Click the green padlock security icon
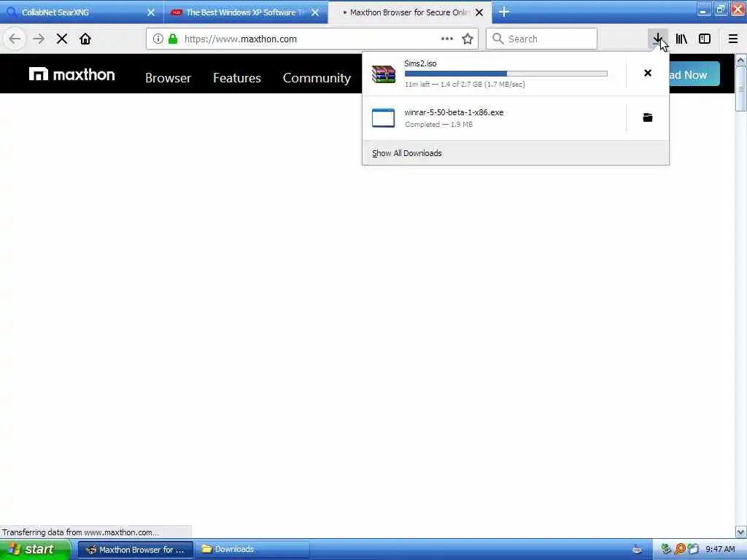Image resolution: width=747 pixels, height=560 pixels. (x=174, y=39)
